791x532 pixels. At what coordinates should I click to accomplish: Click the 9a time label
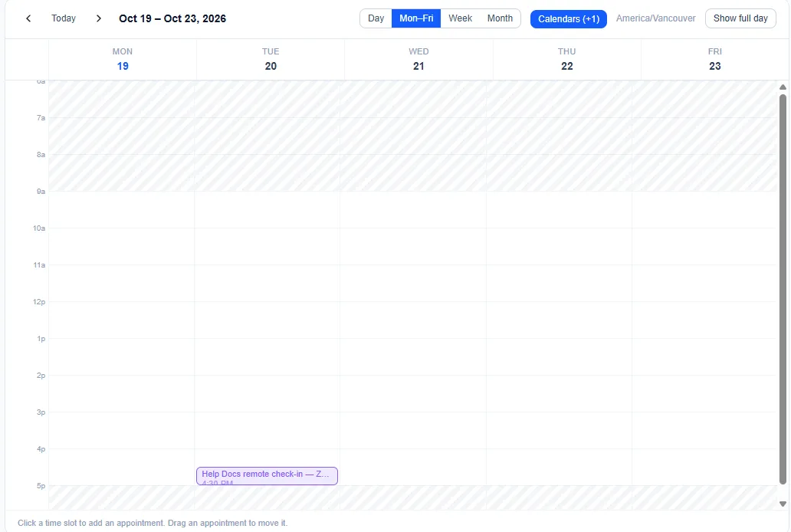pos(41,192)
